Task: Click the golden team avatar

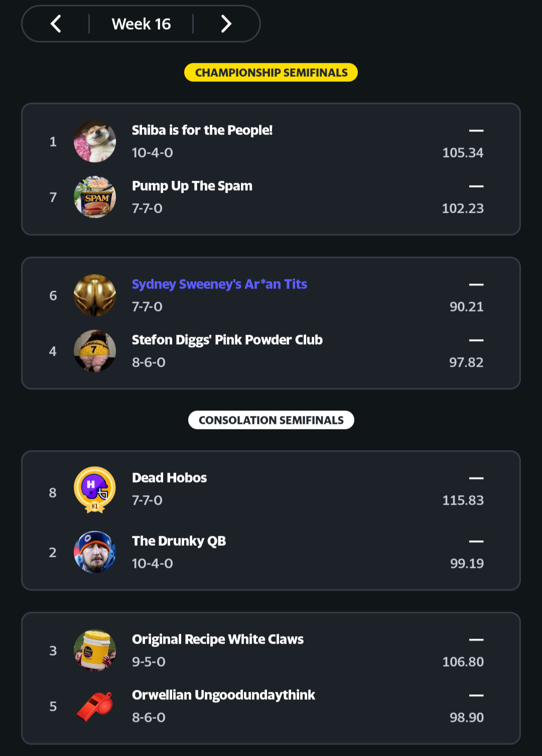Action: coord(95,295)
